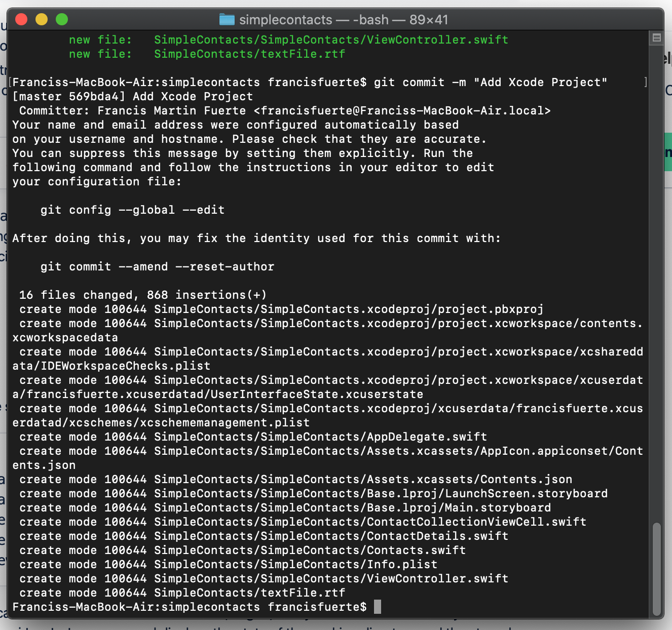Click the create mode line for "Info.plist"
672x630 pixels.
229,564
